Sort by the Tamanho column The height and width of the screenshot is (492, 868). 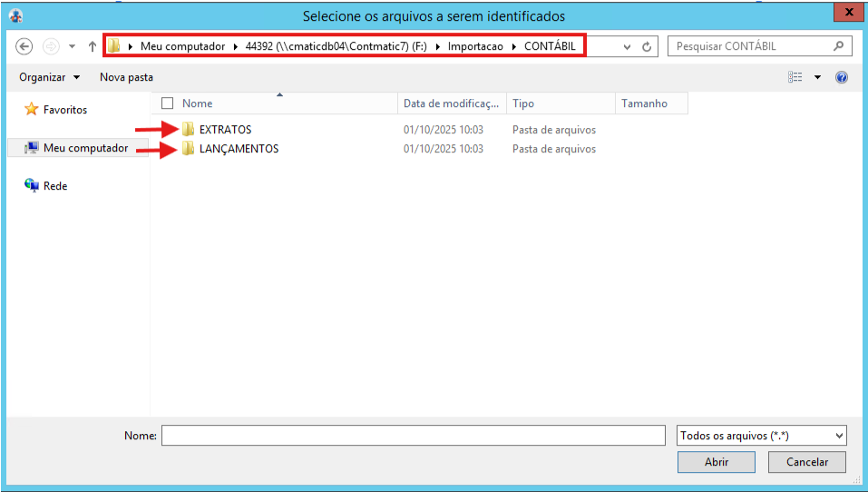click(x=651, y=103)
